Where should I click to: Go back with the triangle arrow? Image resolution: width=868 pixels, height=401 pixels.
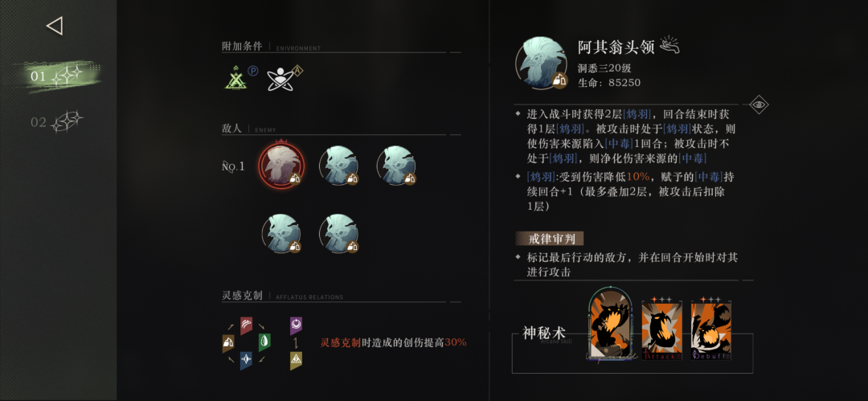click(x=55, y=26)
